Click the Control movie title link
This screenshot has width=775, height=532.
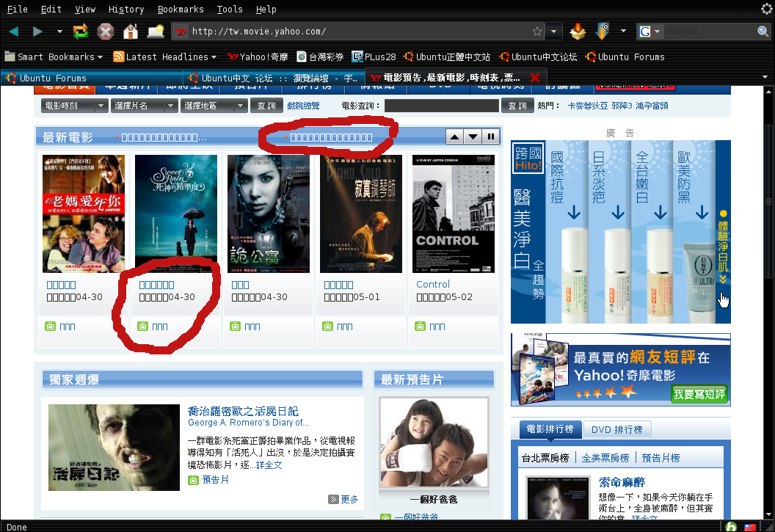click(x=433, y=284)
